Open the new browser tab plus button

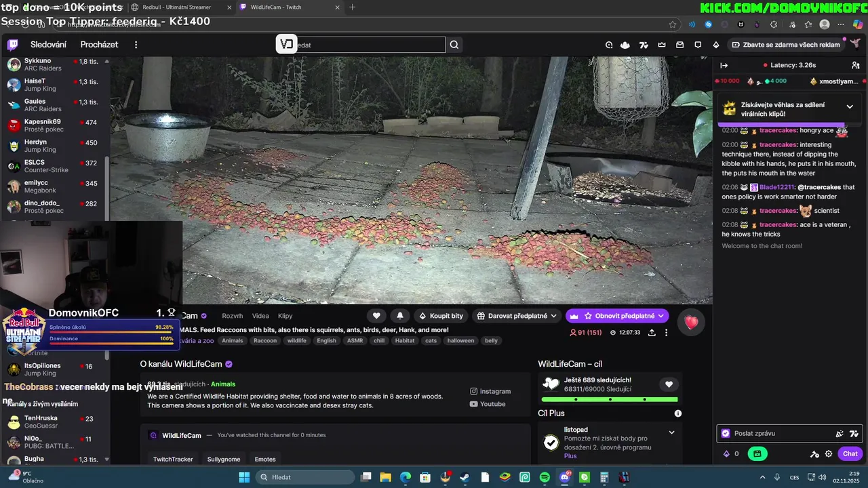[352, 7]
